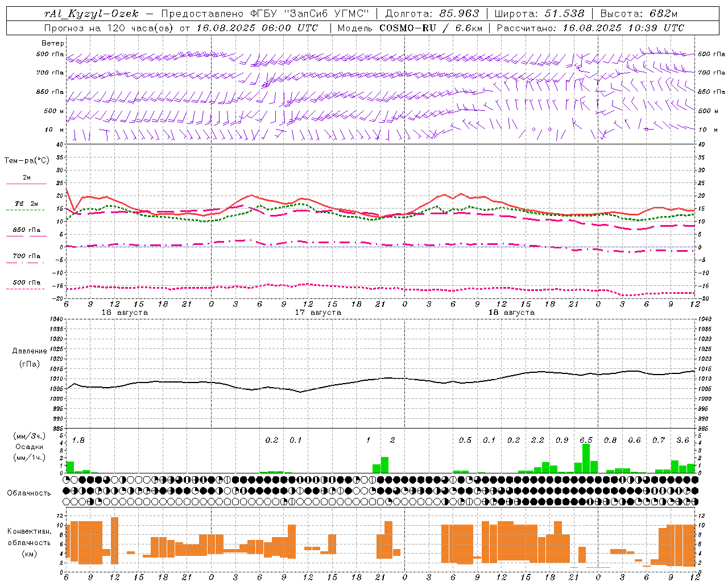The width and height of the screenshot is (728, 582).
Task: Click the 6.5 precipitation total
Action: [x=586, y=440]
